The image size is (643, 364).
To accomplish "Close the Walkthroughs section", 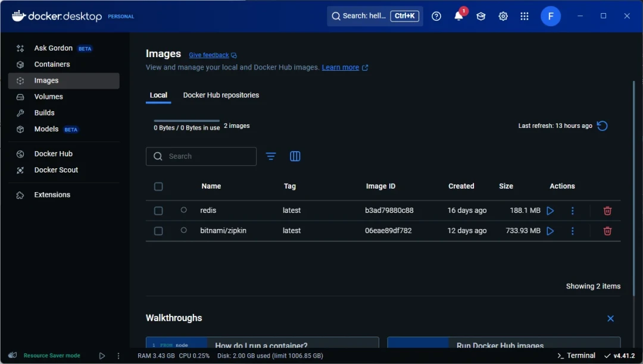I will (x=610, y=319).
